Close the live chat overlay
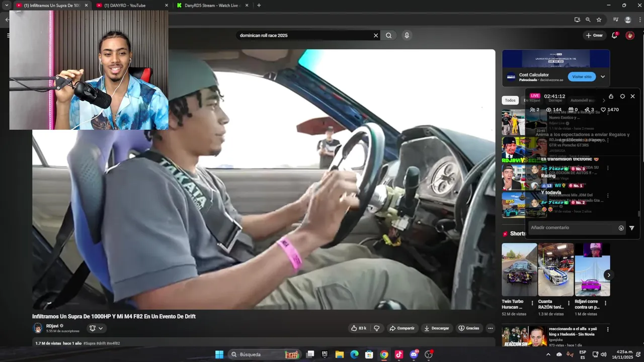Viewport: 644px width, 362px height. pyautogui.click(x=633, y=96)
